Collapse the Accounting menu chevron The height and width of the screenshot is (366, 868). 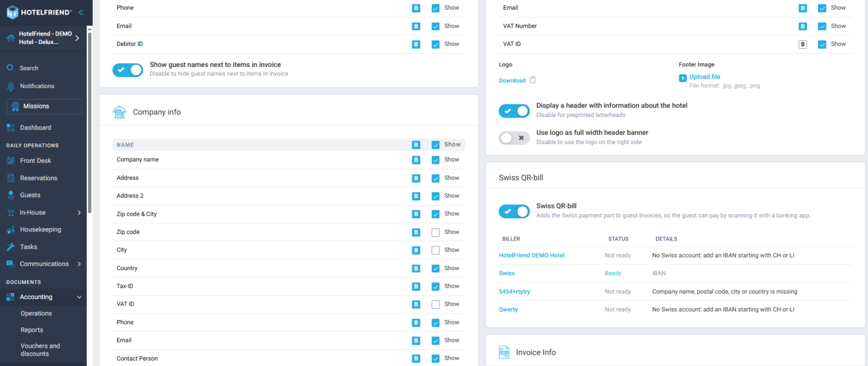79,297
